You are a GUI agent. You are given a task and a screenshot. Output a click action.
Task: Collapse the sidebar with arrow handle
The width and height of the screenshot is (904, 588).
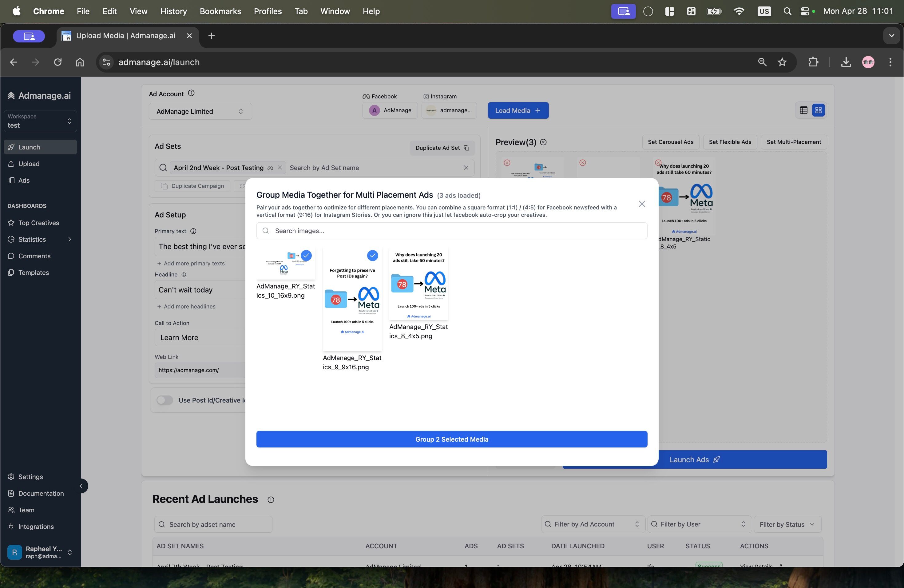[x=81, y=486]
